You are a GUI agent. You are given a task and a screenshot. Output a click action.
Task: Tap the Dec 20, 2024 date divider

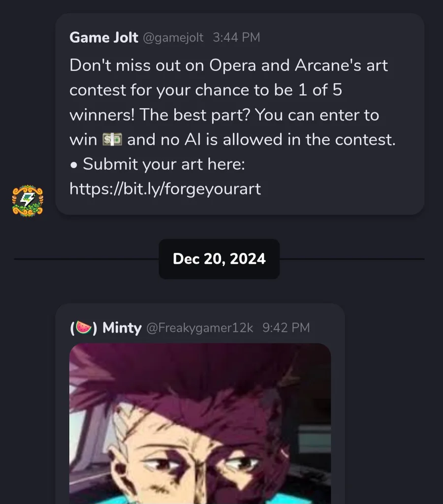pyautogui.click(x=219, y=259)
